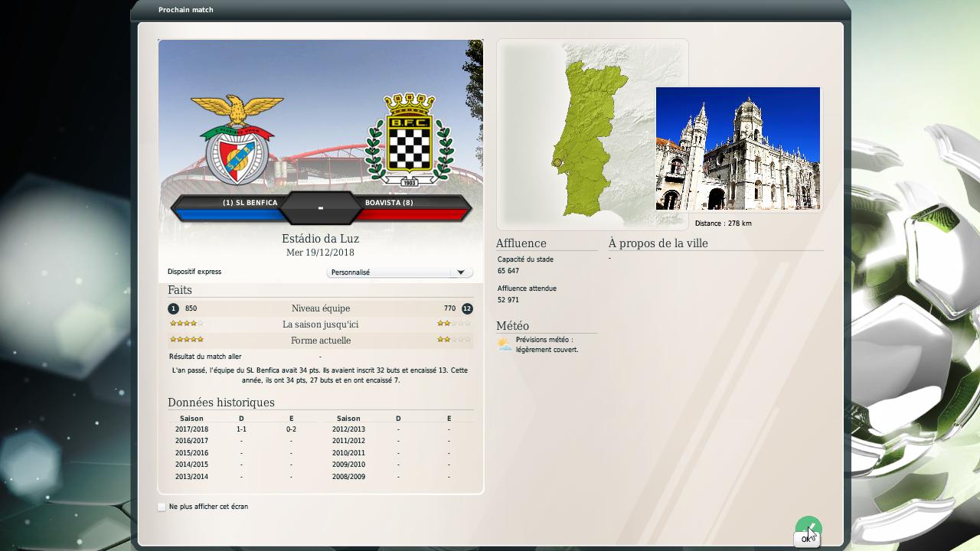980x551 pixels.
Task: Click the 'À propos de la ville' heading
Action: tap(658, 243)
